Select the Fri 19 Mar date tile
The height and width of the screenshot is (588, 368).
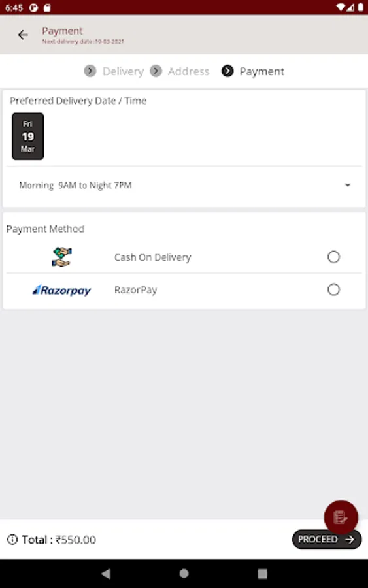point(27,137)
